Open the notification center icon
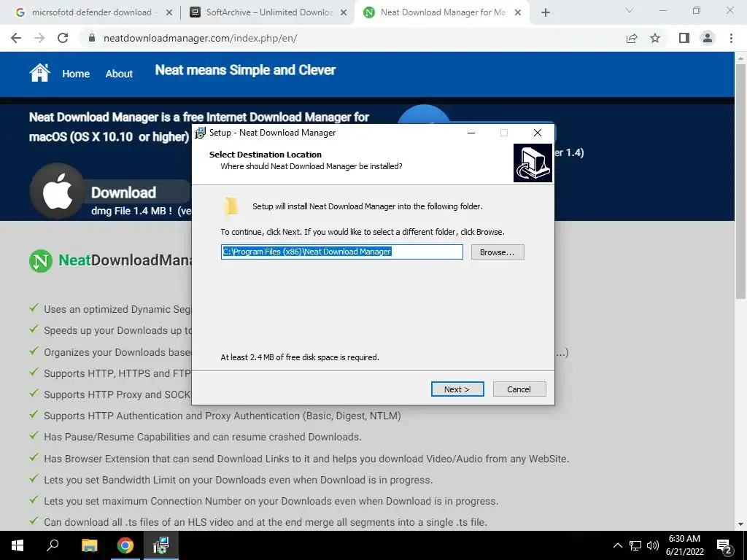The height and width of the screenshot is (560, 747). tap(724, 546)
